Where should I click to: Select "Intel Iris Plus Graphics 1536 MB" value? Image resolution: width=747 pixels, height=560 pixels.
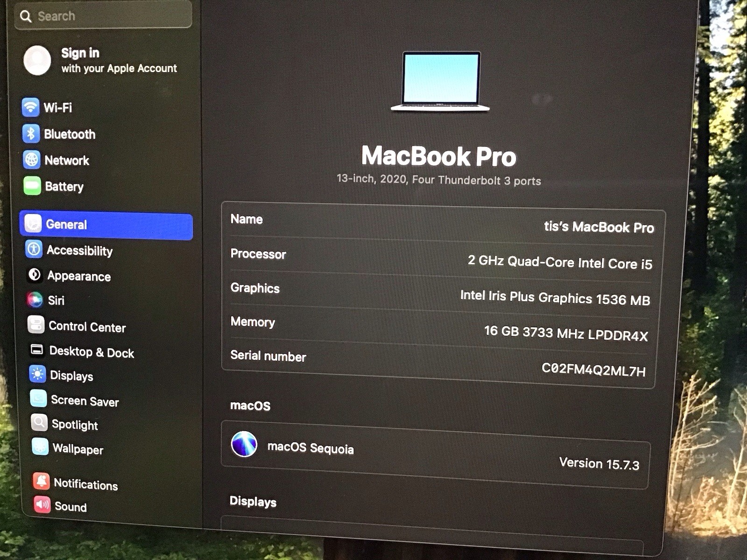point(555,298)
